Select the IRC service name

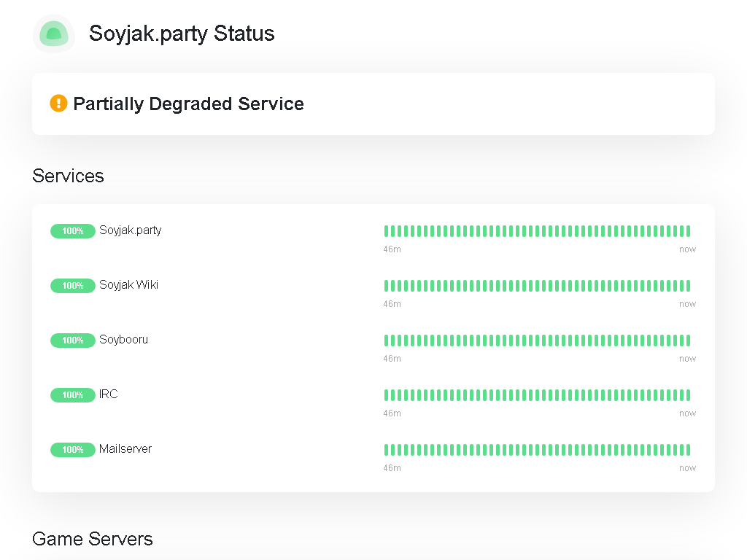108,394
